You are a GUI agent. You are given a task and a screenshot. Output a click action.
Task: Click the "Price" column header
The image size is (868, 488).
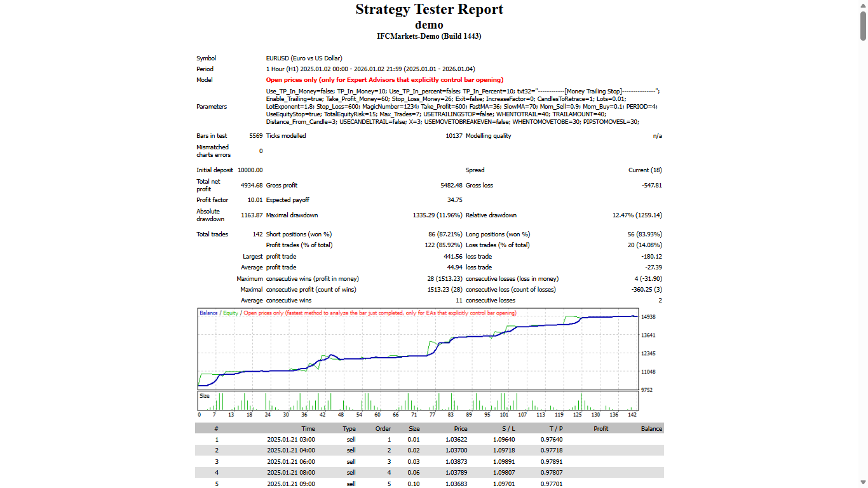coord(461,429)
